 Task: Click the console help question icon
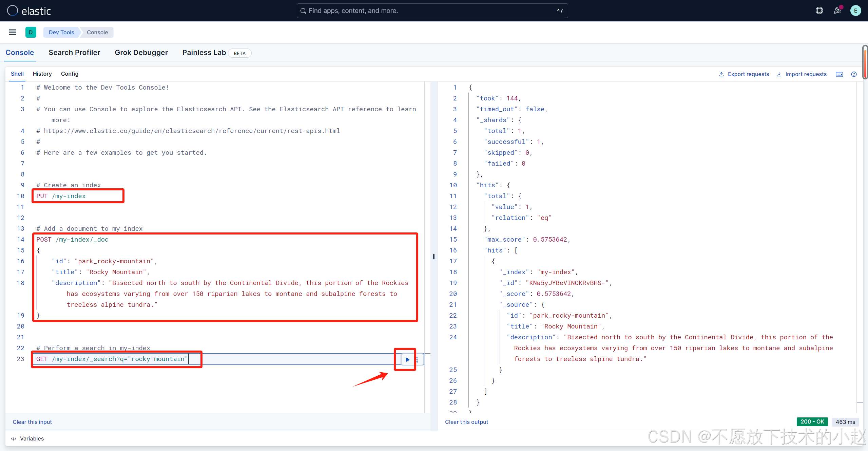coord(854,74)
